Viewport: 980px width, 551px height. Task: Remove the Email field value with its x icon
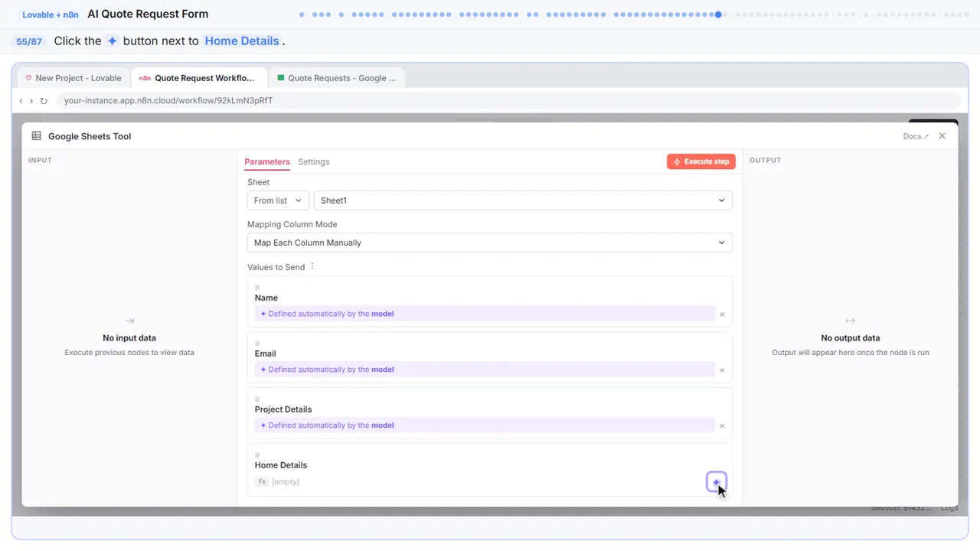(722, 370)
